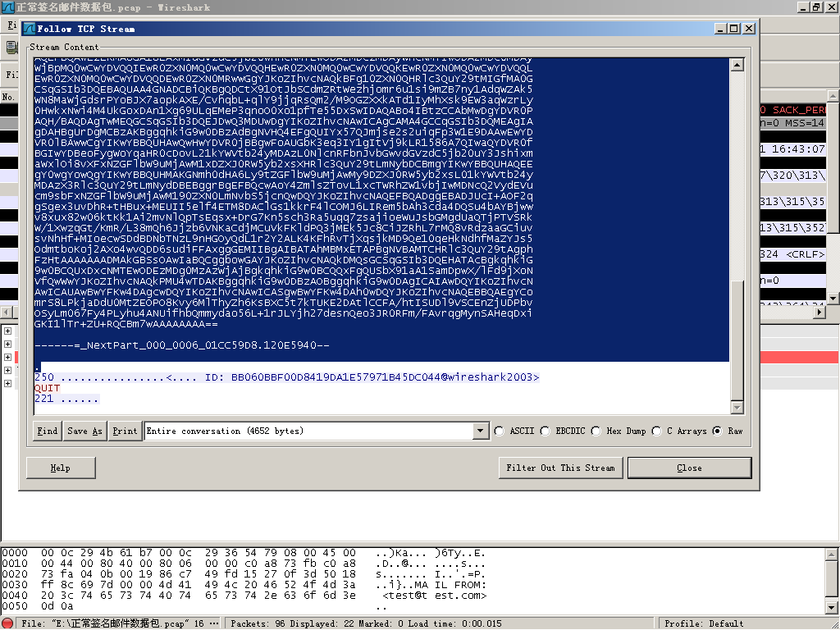Click the NextPart_000_0006 boundary line

tap(181, 345)
